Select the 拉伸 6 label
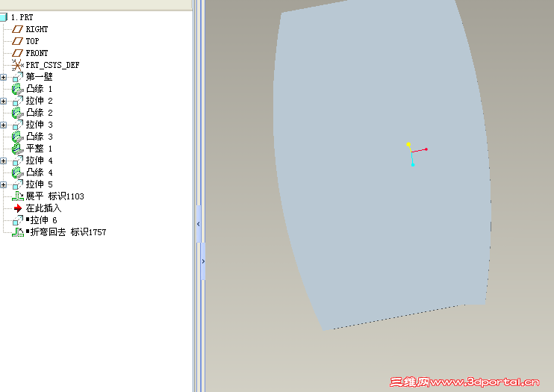554x392 pixels. point(43,220)
